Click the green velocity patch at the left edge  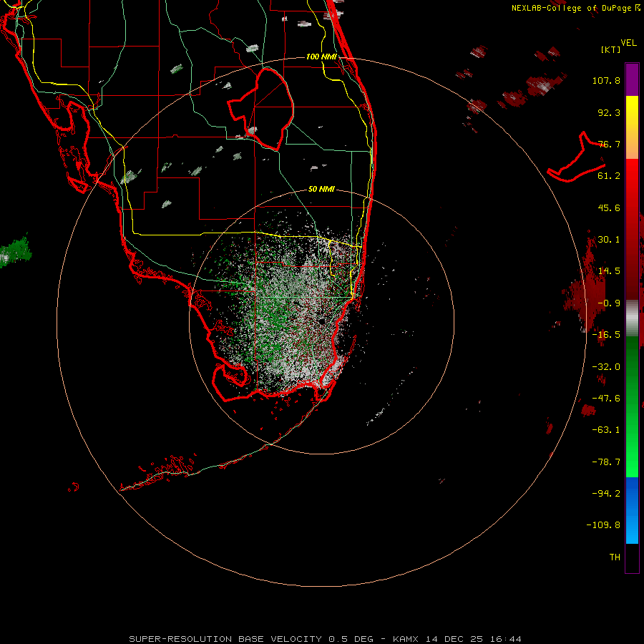tap(16, 251)
